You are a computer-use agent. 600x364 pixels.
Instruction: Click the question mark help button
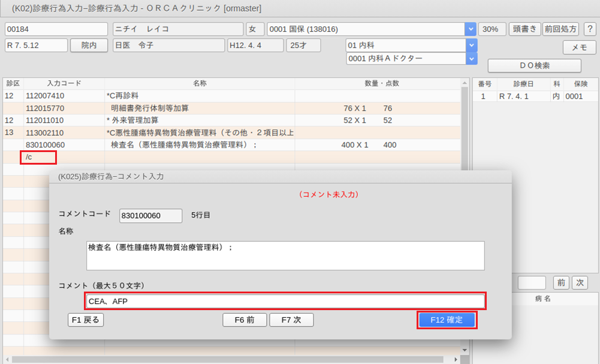click(589, 29)
